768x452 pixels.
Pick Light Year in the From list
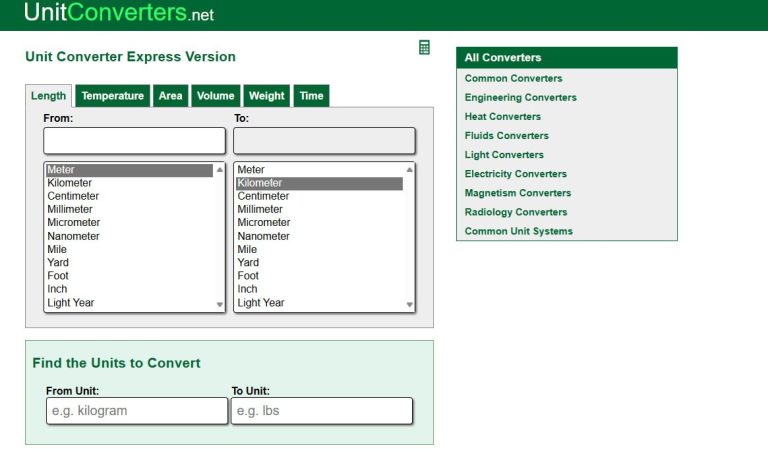point(71,302)
